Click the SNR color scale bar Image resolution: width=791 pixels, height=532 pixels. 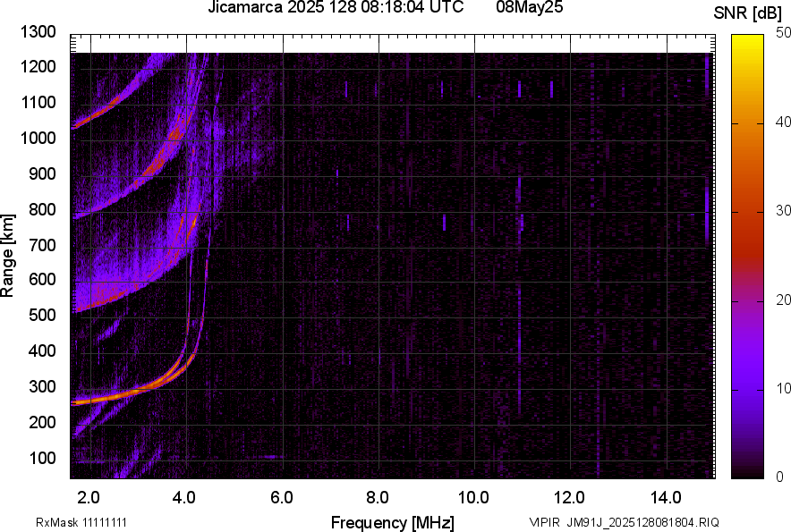click(747, 257)
